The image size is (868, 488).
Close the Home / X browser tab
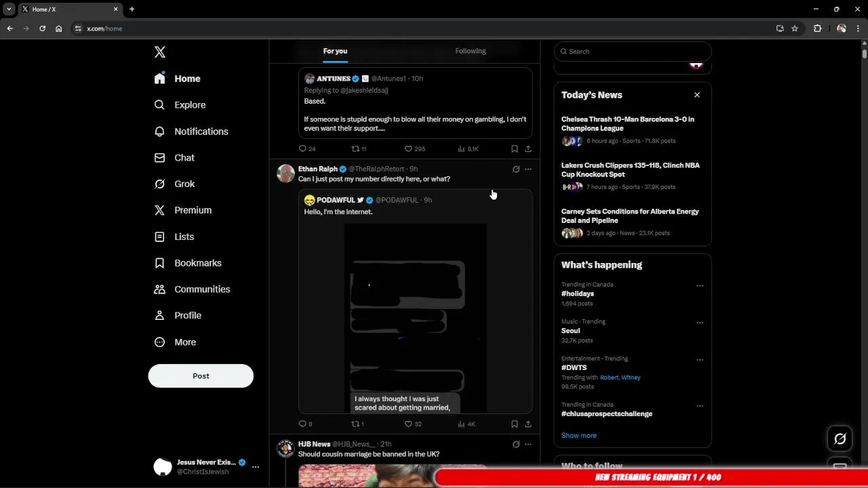[x=115, y=9]
